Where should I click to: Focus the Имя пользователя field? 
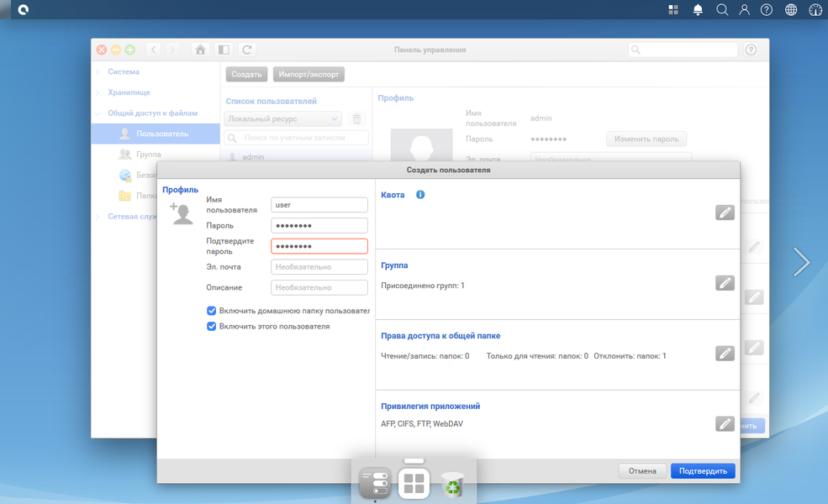pyautogui.click(x=319, y=205)
